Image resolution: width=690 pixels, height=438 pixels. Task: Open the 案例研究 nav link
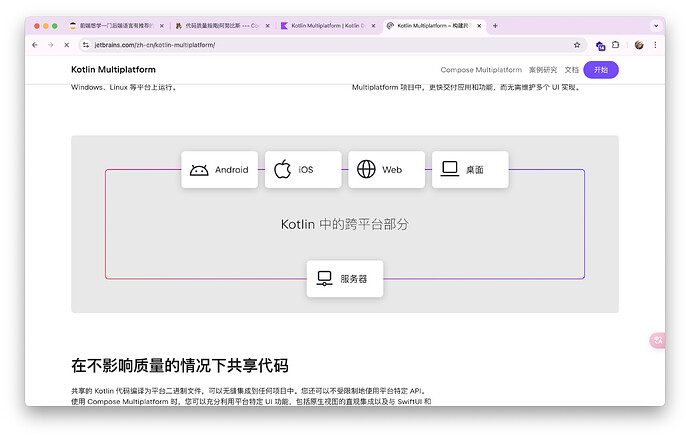[x=543, y=70]
